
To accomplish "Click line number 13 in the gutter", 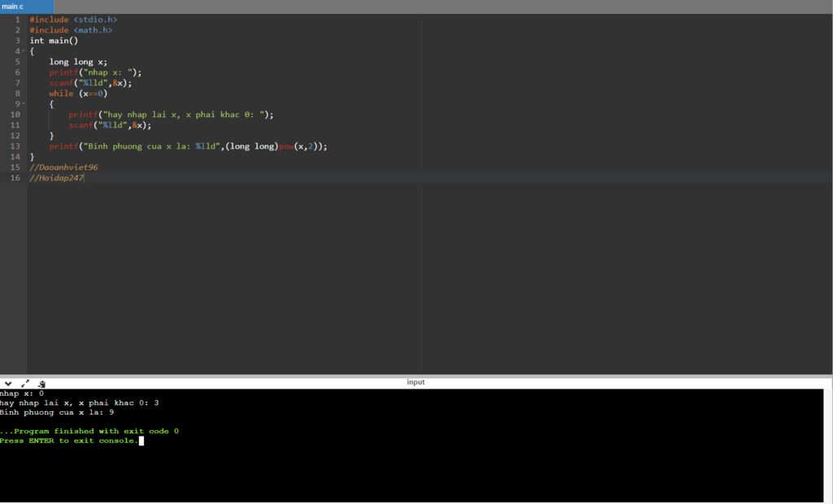I will pos(15,146).
